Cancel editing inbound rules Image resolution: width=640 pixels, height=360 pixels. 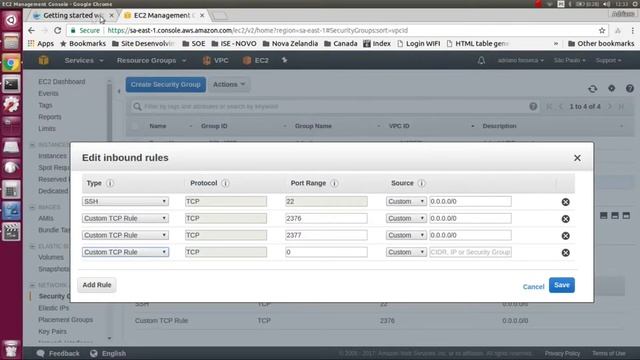(x=533, y=287)
